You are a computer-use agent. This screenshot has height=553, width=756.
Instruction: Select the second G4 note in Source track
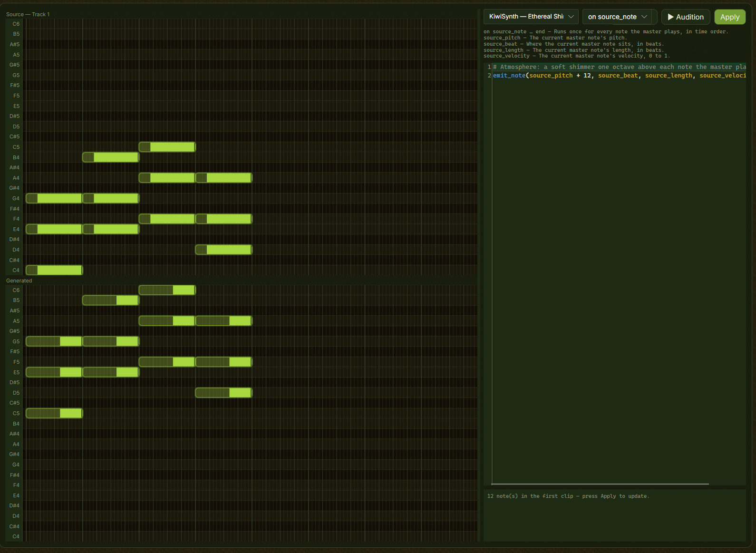point(111,198)
